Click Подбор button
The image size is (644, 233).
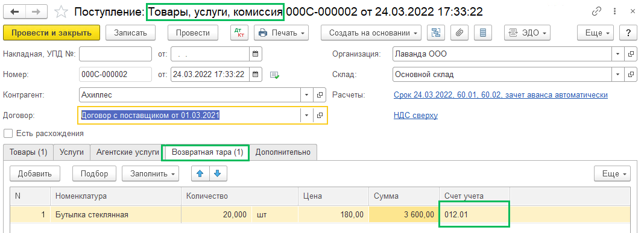[x=94, y=173]
